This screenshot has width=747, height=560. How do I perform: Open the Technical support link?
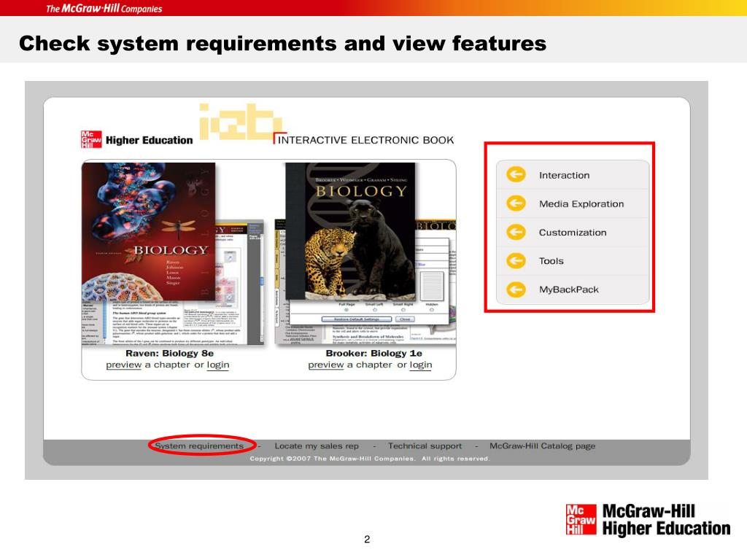tap(425, 446)
